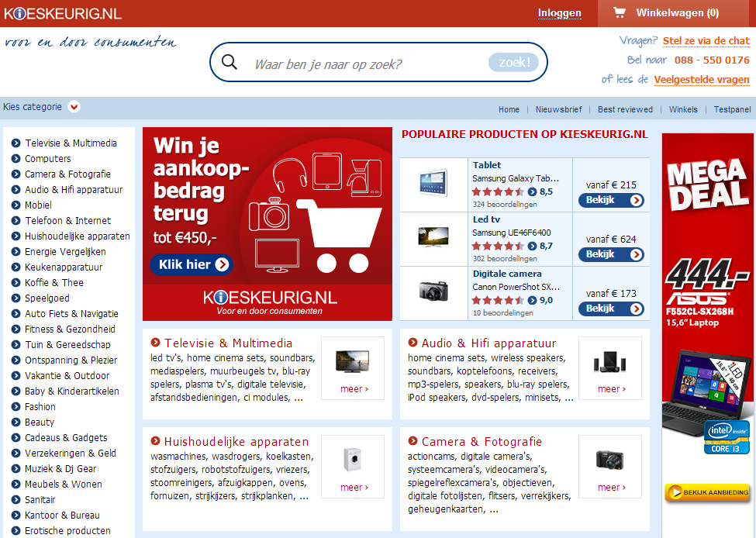This screenshot has height=538, width=756.
Task: Select Erotische producten category
Action: [67, 531]
